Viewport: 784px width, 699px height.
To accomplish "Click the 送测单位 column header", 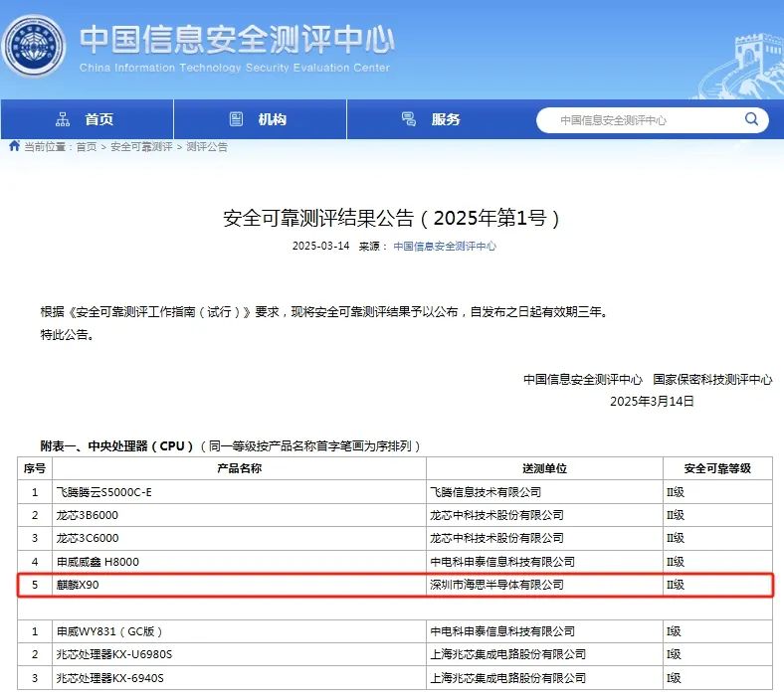I will point(544,468).
